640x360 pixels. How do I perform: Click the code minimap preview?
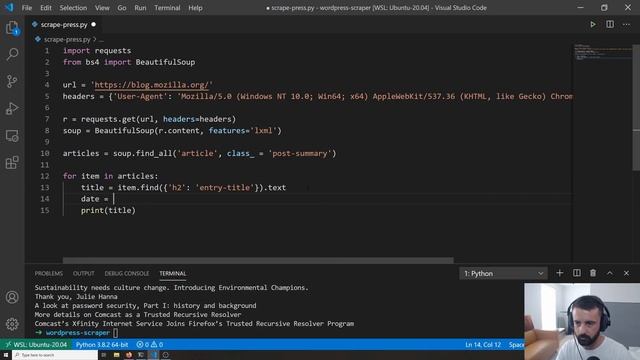[602, 52]
